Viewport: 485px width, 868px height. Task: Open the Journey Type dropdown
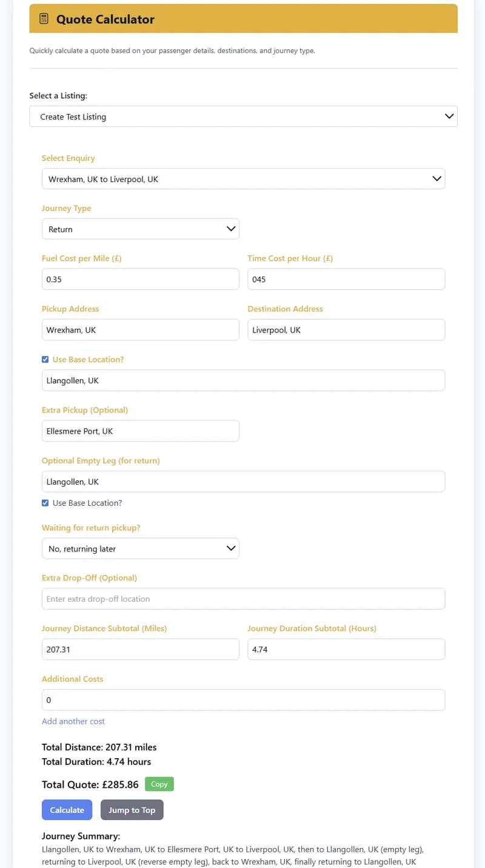[140, 229]
